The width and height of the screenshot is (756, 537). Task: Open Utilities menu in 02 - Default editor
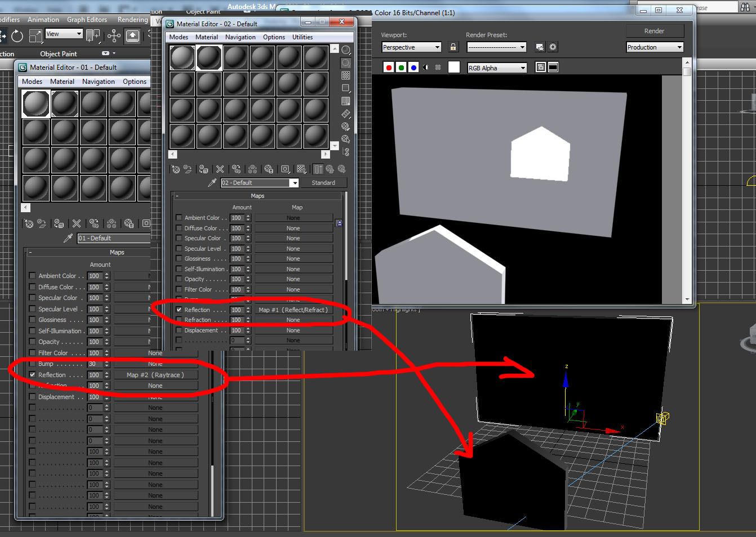tap(303, 37)
